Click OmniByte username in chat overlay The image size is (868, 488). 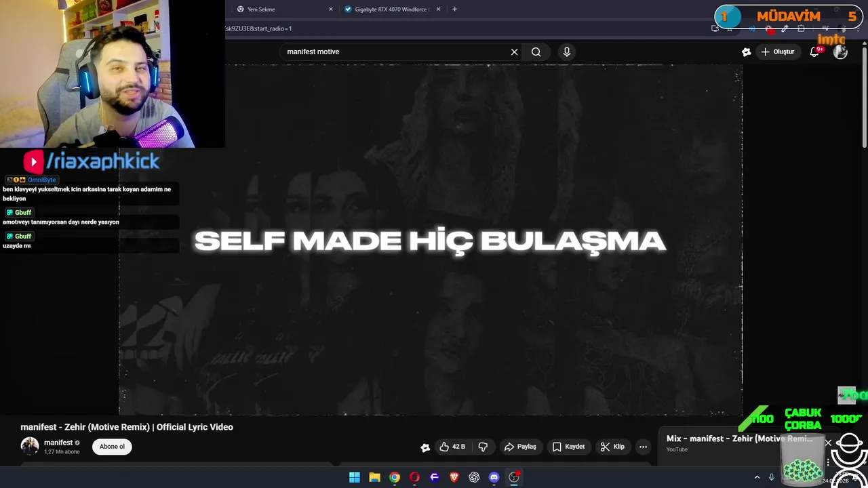tap(42, 180)
